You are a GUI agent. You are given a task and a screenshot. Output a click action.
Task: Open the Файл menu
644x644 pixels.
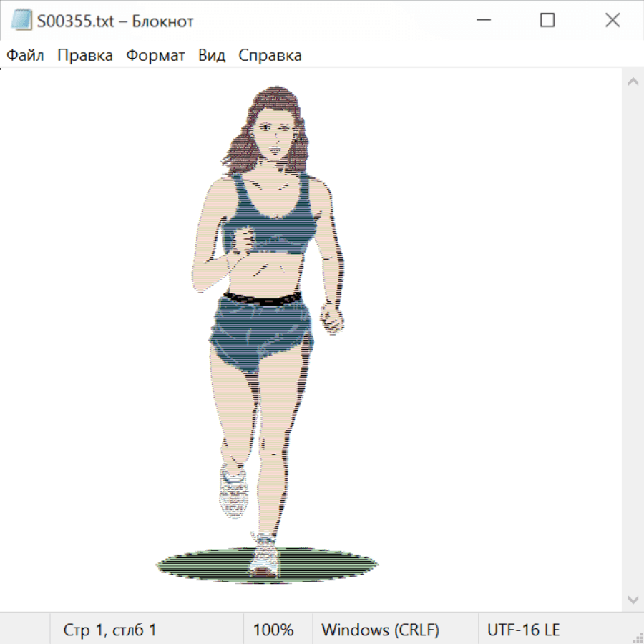click(x=26, y=56)
